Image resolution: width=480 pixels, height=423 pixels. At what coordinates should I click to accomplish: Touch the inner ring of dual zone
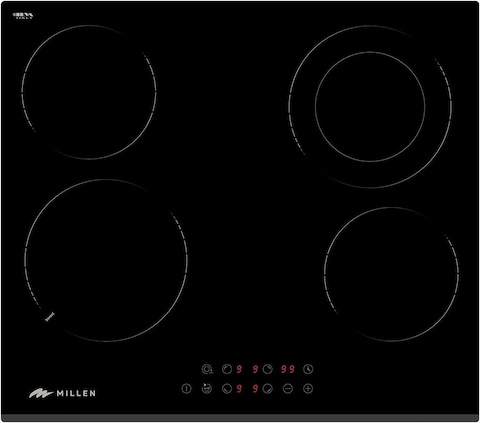point(370,107)
